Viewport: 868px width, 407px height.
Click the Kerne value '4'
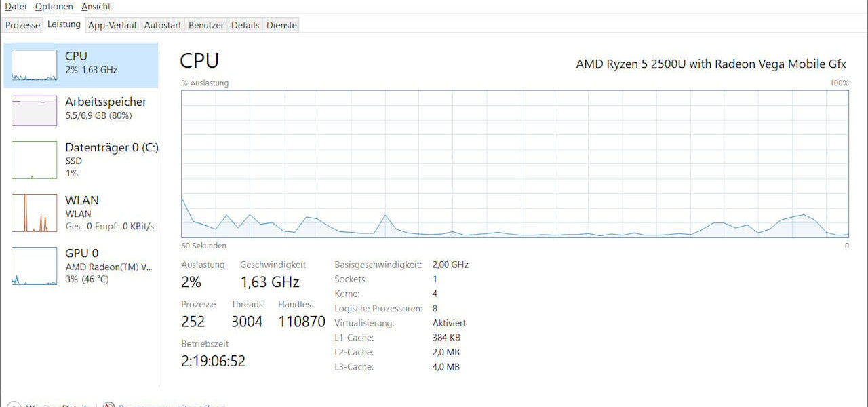coord(435,294)
